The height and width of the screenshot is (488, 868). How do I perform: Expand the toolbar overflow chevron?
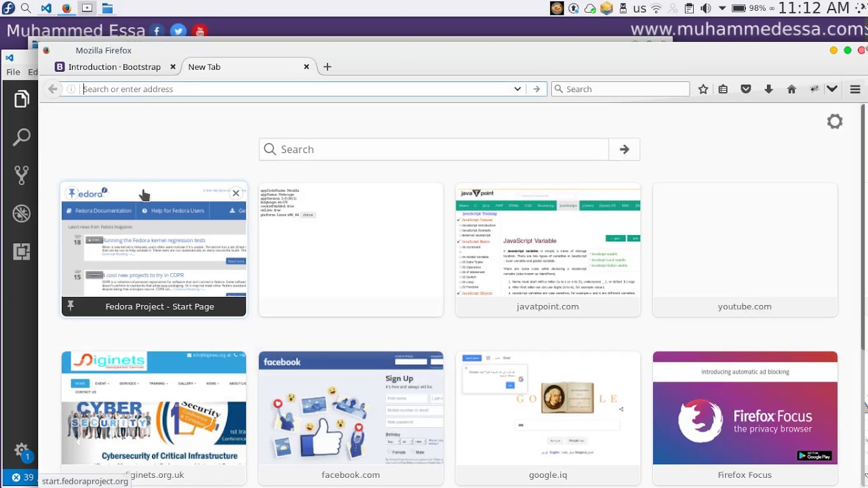click(832, 89)
